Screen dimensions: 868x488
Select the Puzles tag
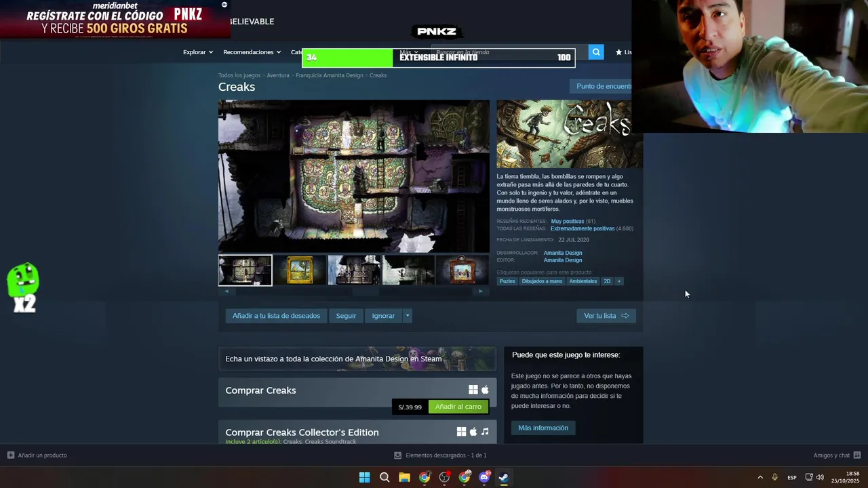pos(507,281)
